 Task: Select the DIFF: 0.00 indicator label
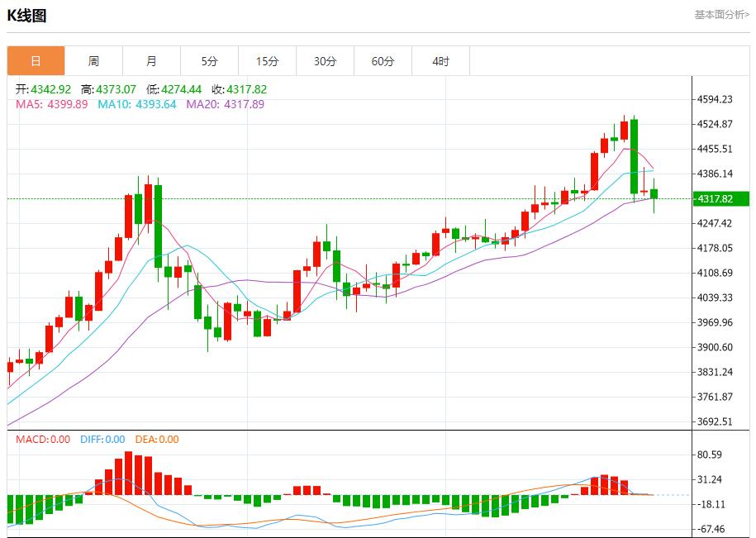(x=102, y=440)
